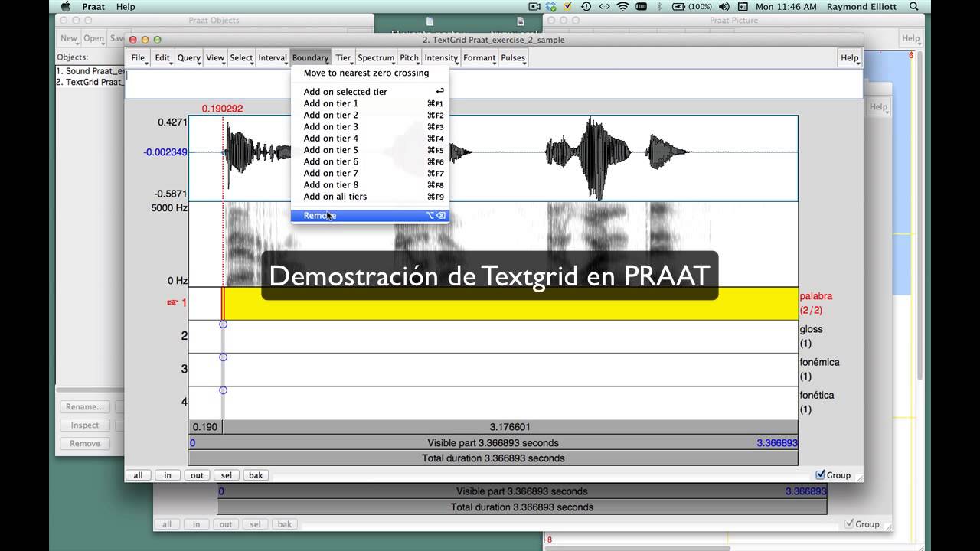Click the boundary circle handle on tier 3
This screenshot has height=551, width=980.
[223, 357]
